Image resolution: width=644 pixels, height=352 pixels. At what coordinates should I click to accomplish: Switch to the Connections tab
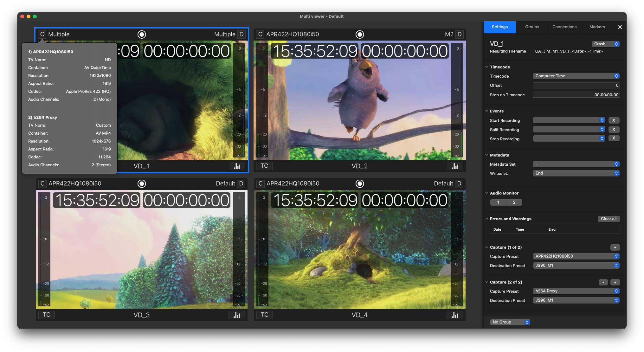point(564,27)
